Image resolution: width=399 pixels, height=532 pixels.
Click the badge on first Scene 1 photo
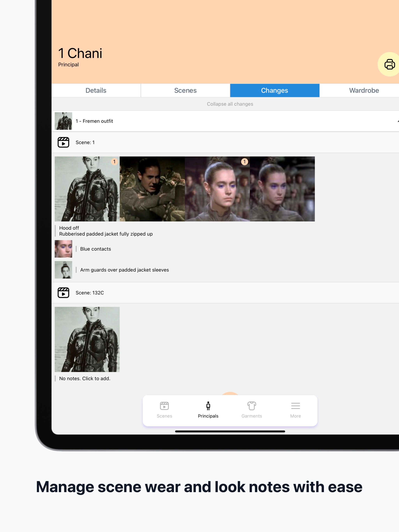[x=114, y=162]
